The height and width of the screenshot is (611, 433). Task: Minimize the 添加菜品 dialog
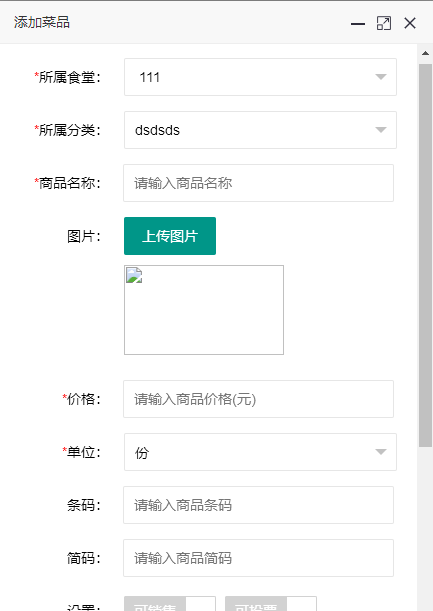358,23
